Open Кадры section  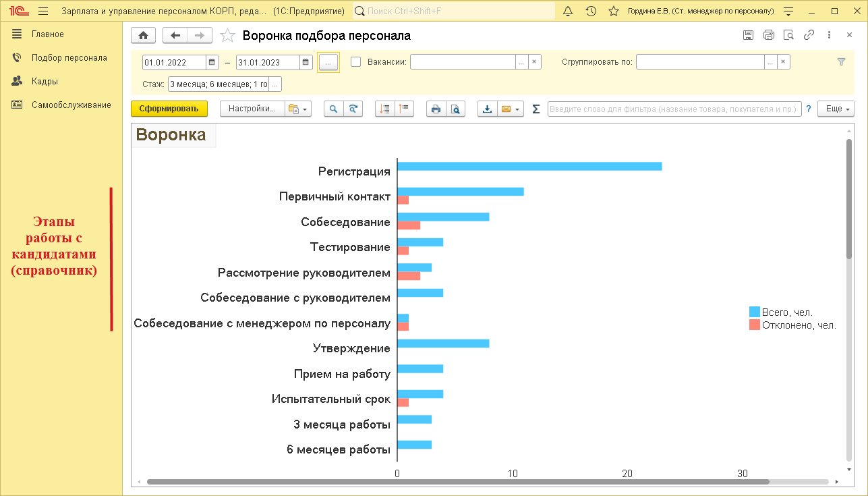(x=45, y=82)
